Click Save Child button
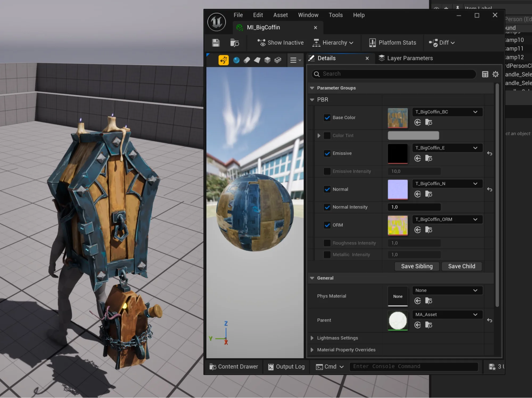The image size is (532, 398). pyautogui.click(x=461, y=266)
